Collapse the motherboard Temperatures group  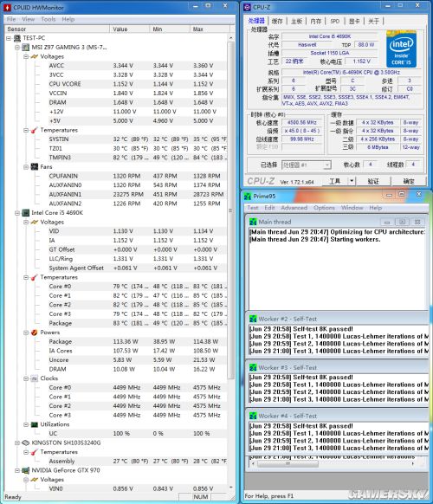(26, 130)
